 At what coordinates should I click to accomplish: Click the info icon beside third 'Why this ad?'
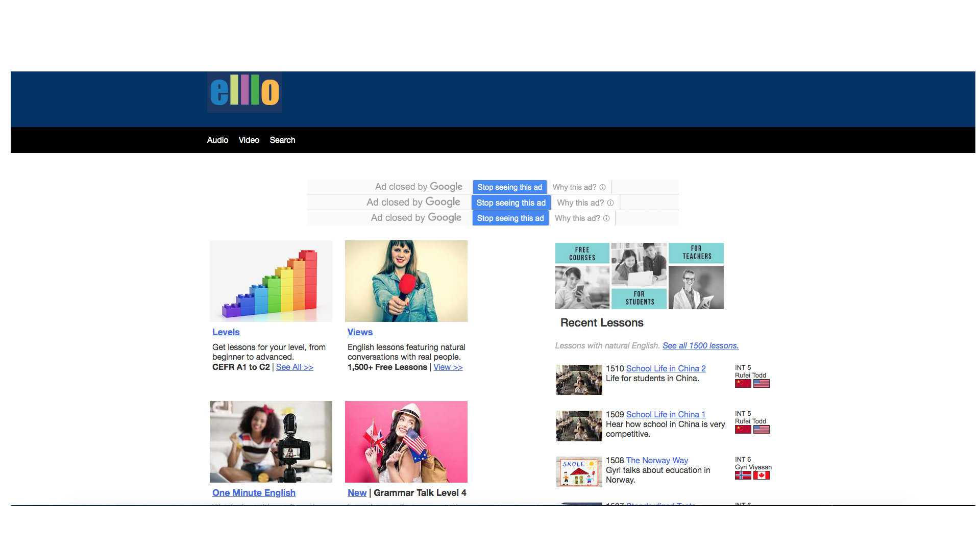click(x=606, y=218)
